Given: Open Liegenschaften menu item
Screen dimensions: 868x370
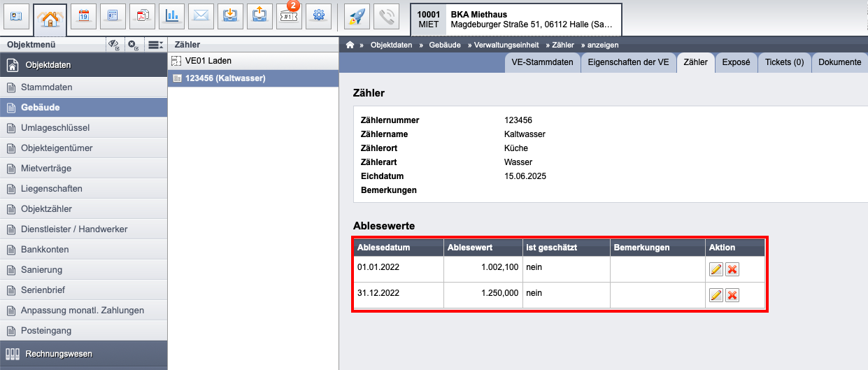Looking at the screenshot, I should (x=84, y=189).
